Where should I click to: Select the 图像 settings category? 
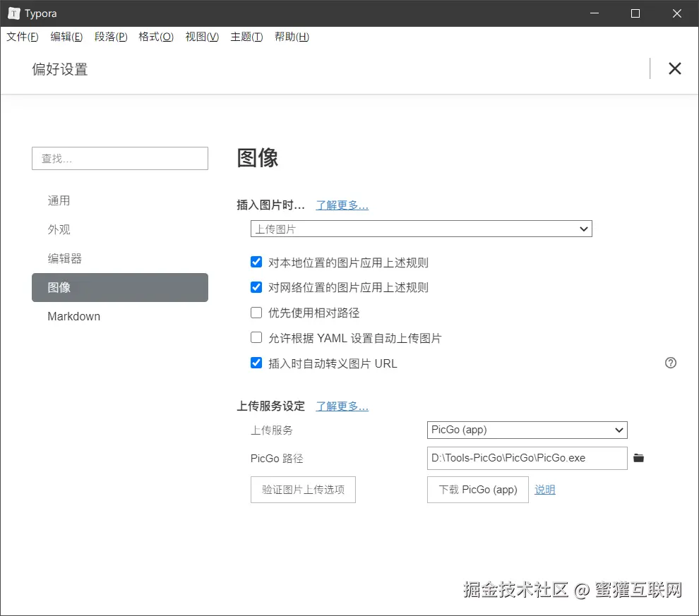[x=120, y=287]
